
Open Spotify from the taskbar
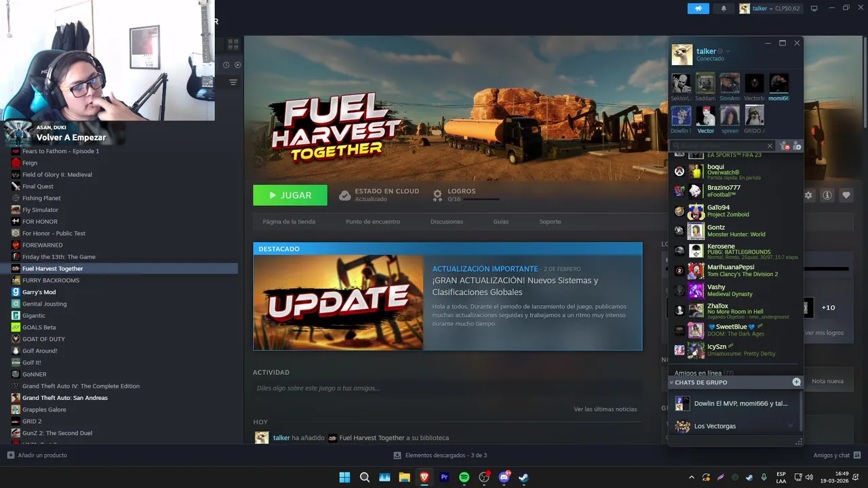tap(464, 477)
